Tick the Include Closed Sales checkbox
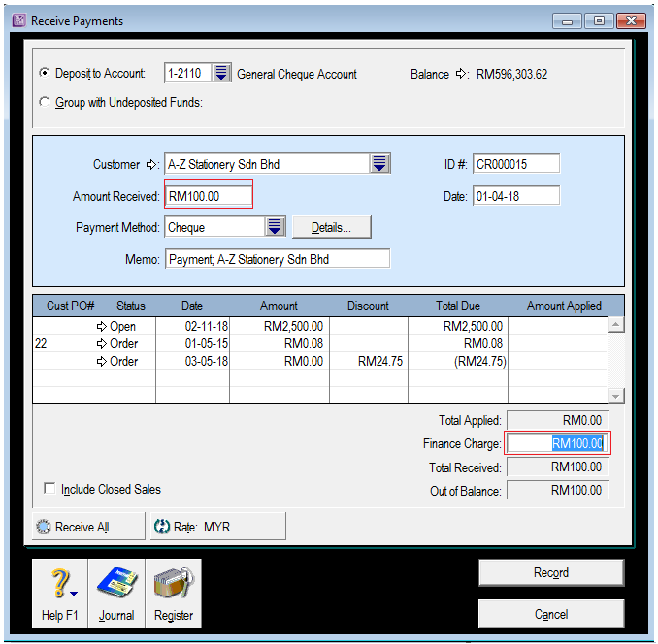658x644 pixels. click(x=49, y=488)
